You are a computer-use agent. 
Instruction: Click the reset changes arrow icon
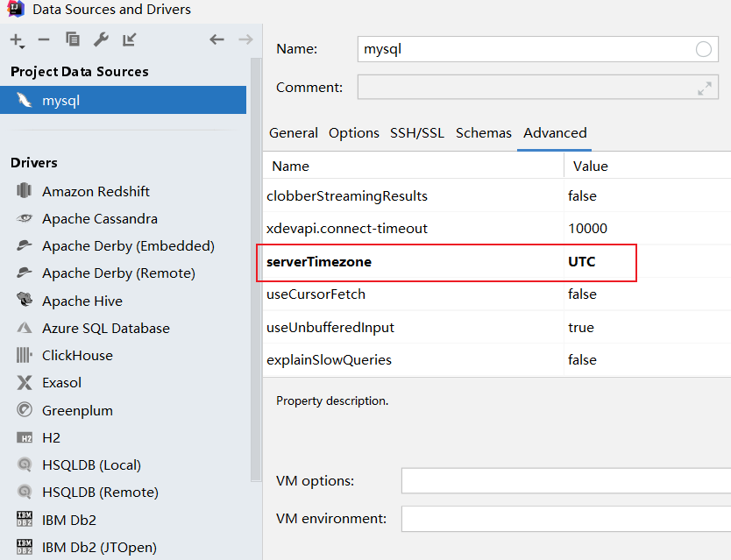[x=129, y=39]
